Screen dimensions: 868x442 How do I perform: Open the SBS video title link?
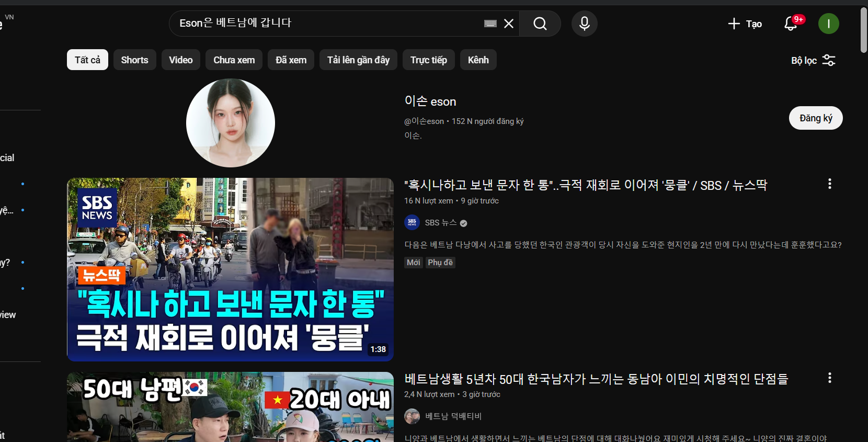coord(586,185)
